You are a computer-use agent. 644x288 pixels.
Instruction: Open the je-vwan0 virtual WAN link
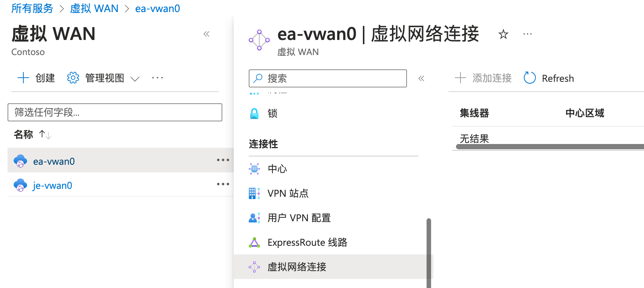[52, 185]
